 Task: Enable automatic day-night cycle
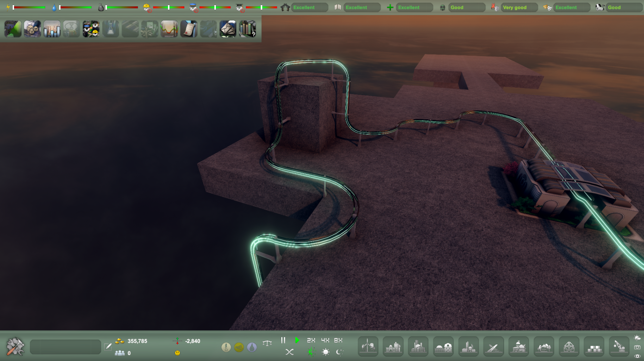(311, 352)
